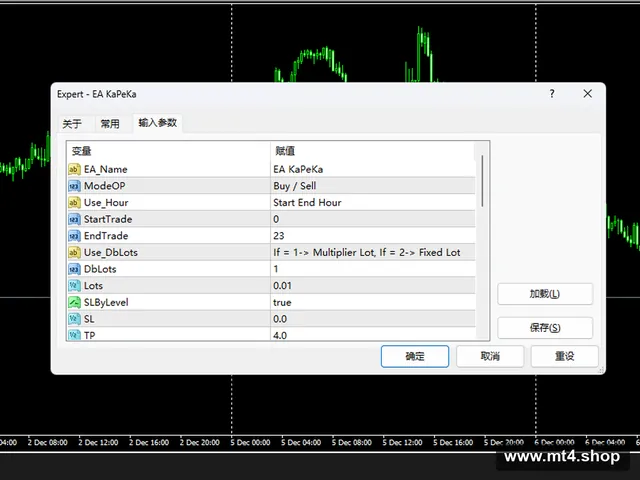Open the SLByLevel true value cell

coord(373,302)
